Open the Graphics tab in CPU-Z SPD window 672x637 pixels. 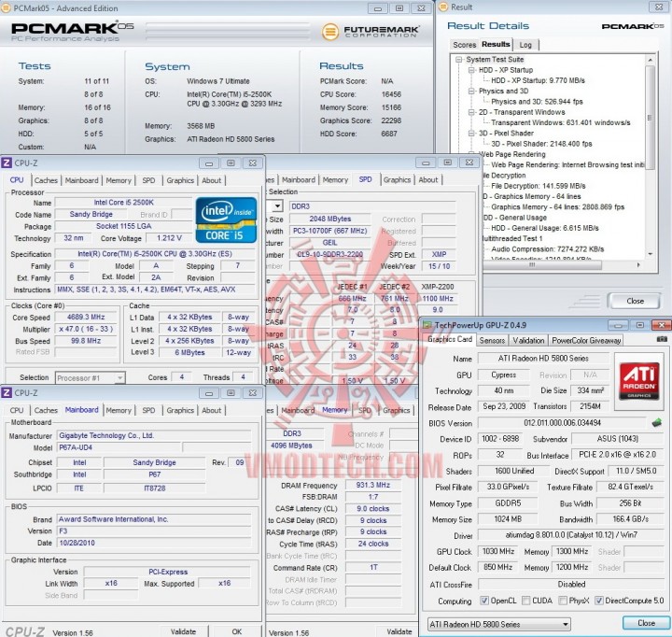pos(397,179)
